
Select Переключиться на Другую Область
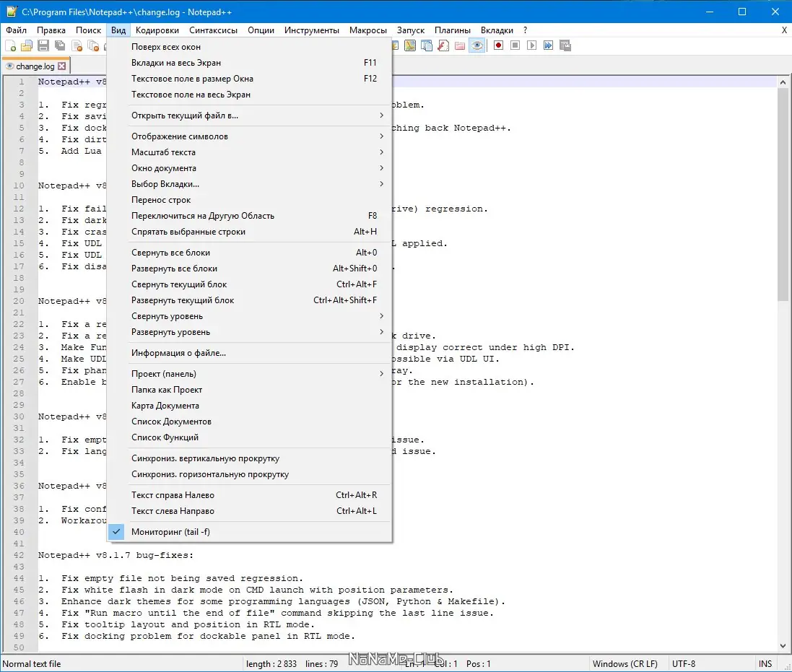tap(250, 216)
